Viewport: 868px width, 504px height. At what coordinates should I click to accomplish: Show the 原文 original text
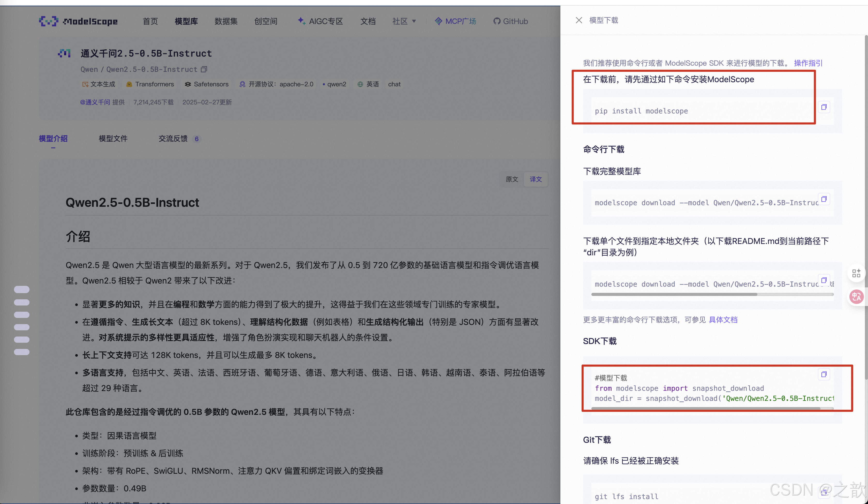(512, 179)
